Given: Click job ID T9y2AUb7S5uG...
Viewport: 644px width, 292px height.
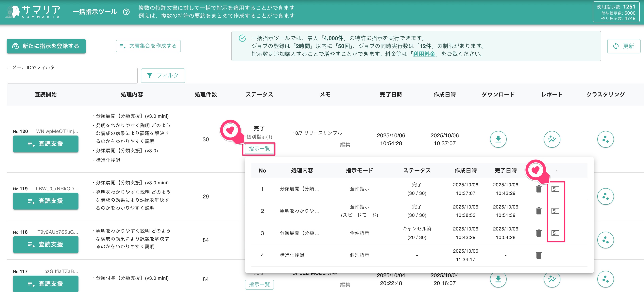Looking at the screenshot, I should [58, 232].
